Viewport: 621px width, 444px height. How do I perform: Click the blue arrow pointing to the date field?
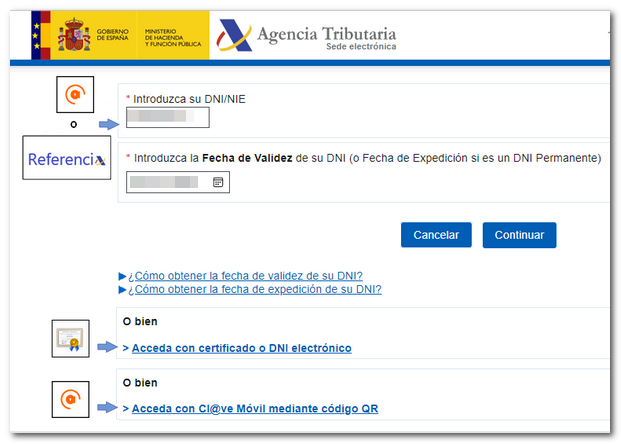[x=108, y=183]
